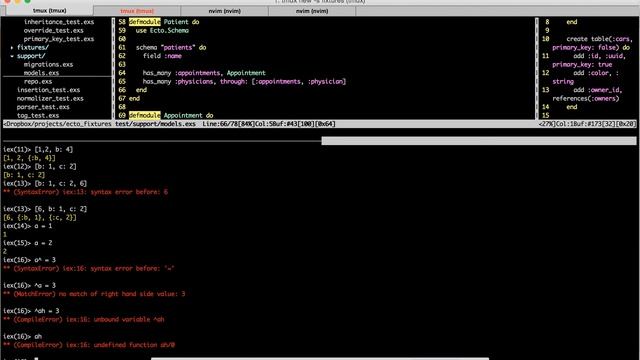Click the highlighted defmodule before Patient
The height and width of the screenshot is (360, 640).
pyautogui.click(x=144, y=22)
